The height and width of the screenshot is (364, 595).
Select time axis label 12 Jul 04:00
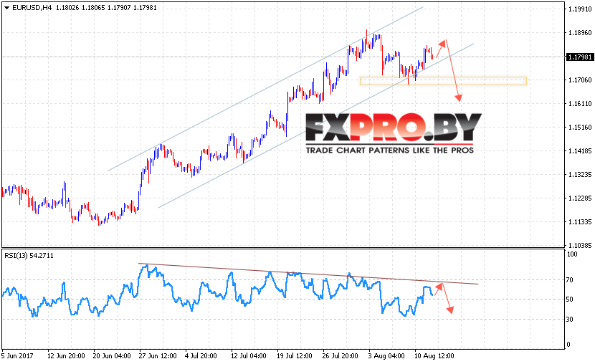coord(249,355)
